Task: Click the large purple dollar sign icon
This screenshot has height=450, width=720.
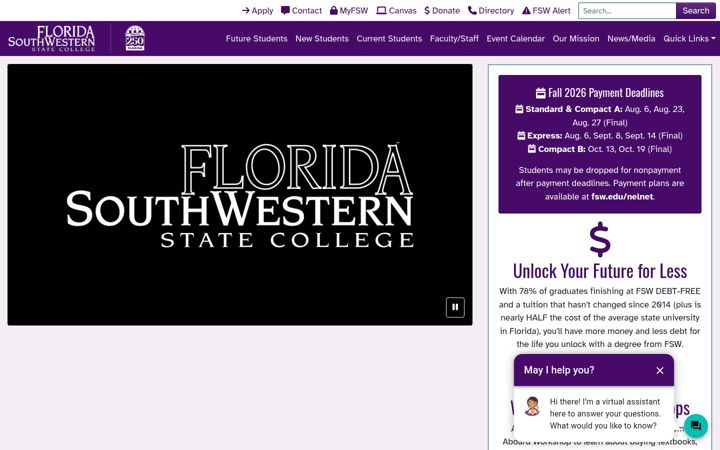Action: (600, 239)
